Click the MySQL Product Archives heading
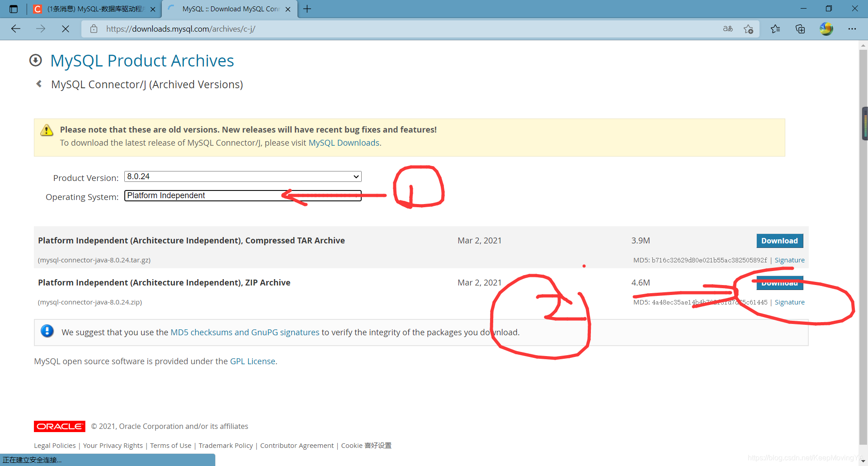This screenshot has height=466, width=868. point(142,61)
